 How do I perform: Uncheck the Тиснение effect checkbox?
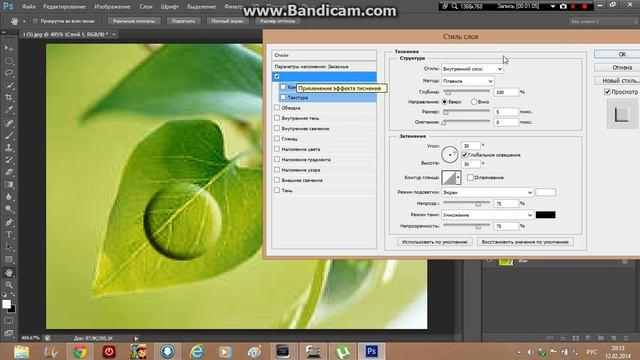(277, 76)
